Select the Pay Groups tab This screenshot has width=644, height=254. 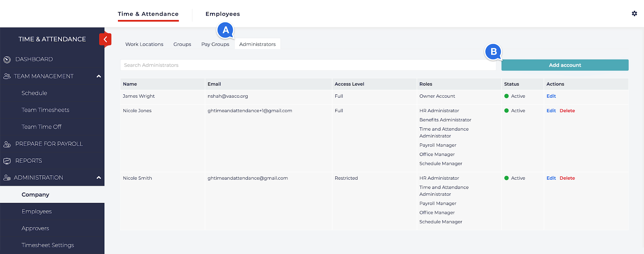pyautogui.click(x=215, y=44)
